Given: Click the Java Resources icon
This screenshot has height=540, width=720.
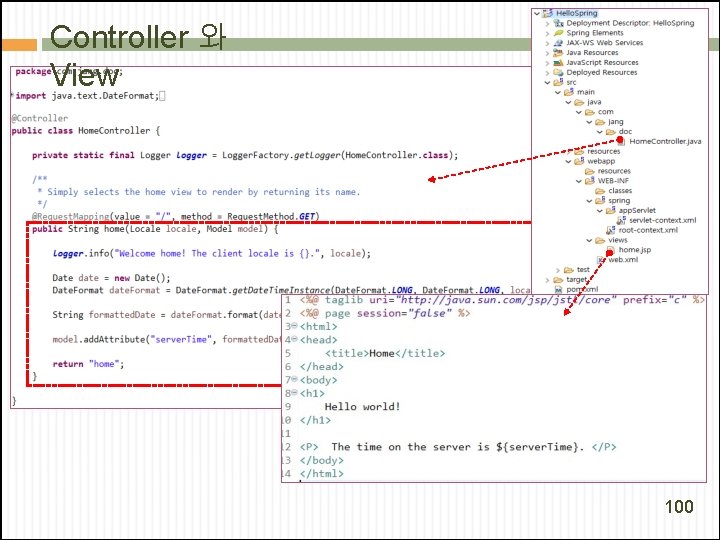Looking at the screenshot, I should pyautogui.click(x=558, y=53).
